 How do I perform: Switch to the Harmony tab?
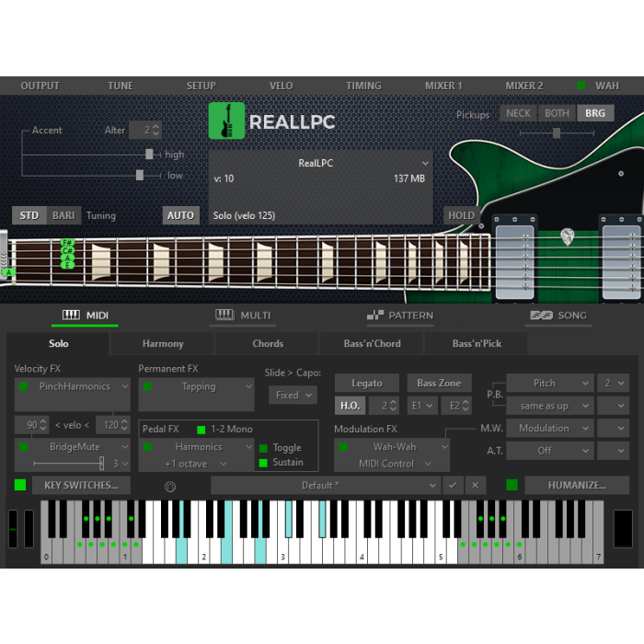163,343
